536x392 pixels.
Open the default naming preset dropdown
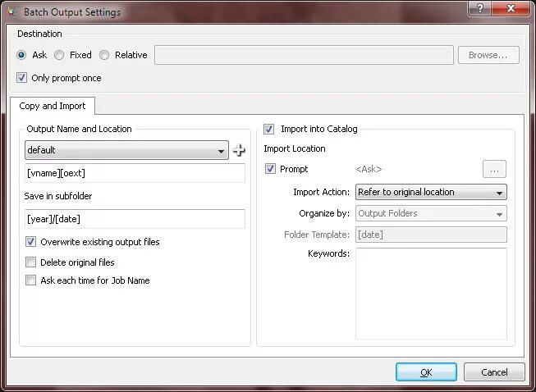(126, 150)
